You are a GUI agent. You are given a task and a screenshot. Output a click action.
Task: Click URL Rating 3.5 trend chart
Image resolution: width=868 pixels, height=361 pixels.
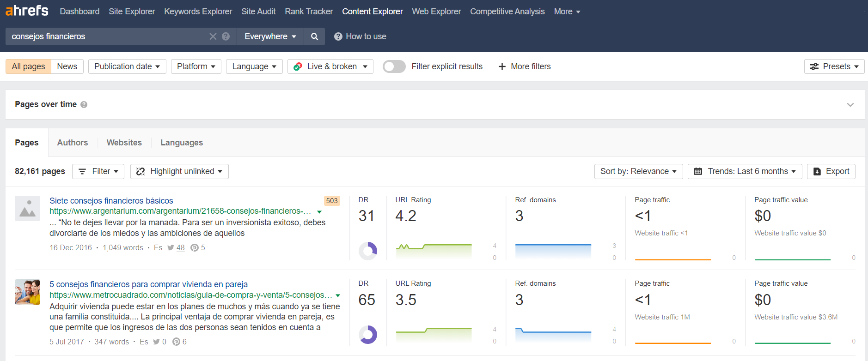[x=434, y=334]
